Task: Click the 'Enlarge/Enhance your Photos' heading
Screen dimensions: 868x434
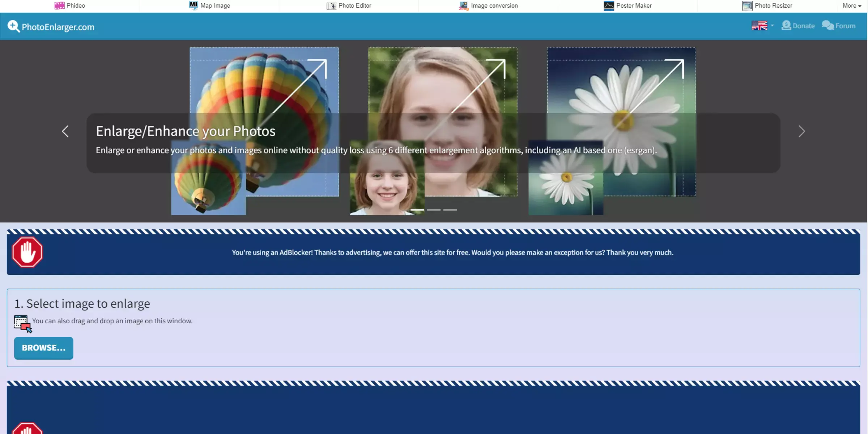Action: click(186, 131)
